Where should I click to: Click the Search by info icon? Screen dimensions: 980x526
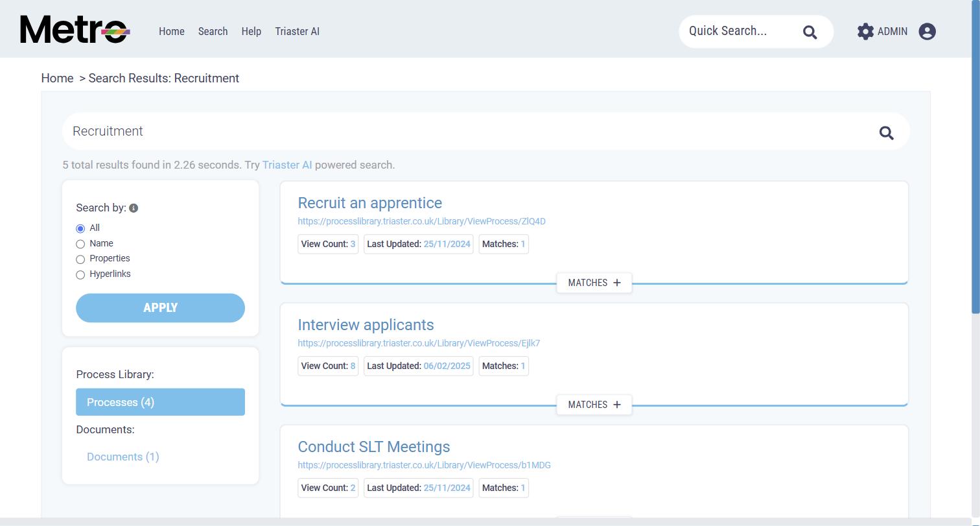[134, 208]
